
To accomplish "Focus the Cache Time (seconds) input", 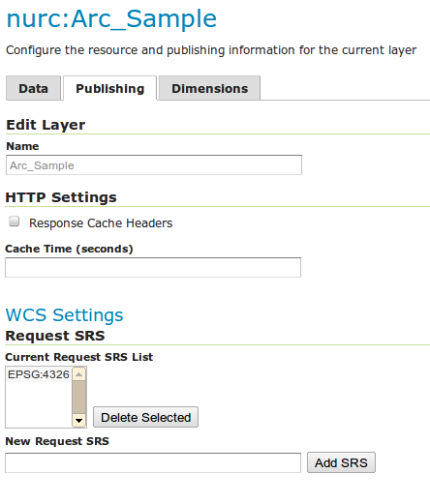I will pos(153,267).
